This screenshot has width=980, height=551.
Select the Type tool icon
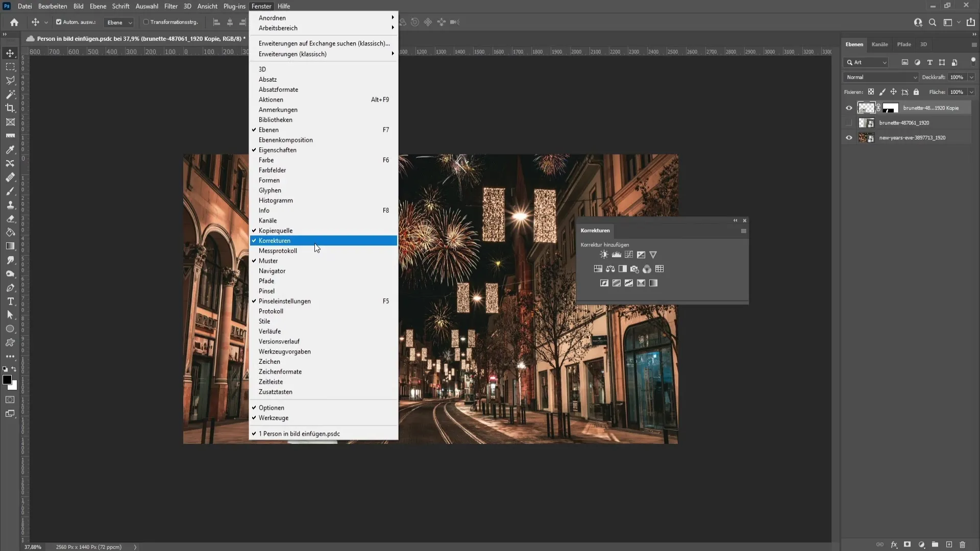[10, 303]
